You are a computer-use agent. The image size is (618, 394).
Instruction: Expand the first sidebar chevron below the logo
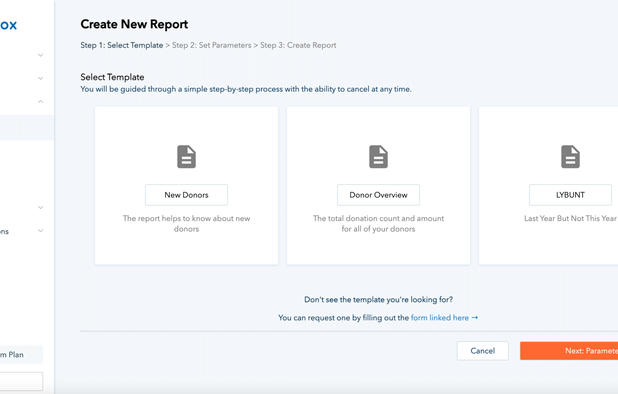[x=41, y=56]
